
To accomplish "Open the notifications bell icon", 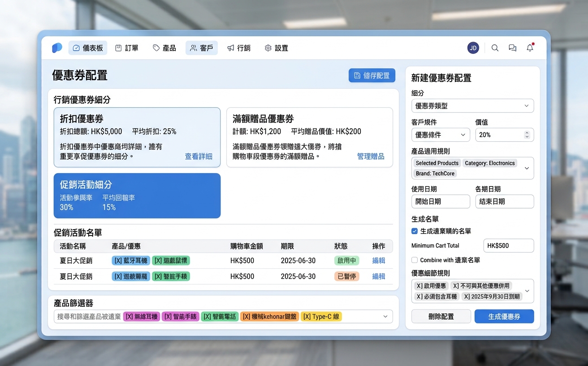I will pyautogui.click(x=530, y=48).
